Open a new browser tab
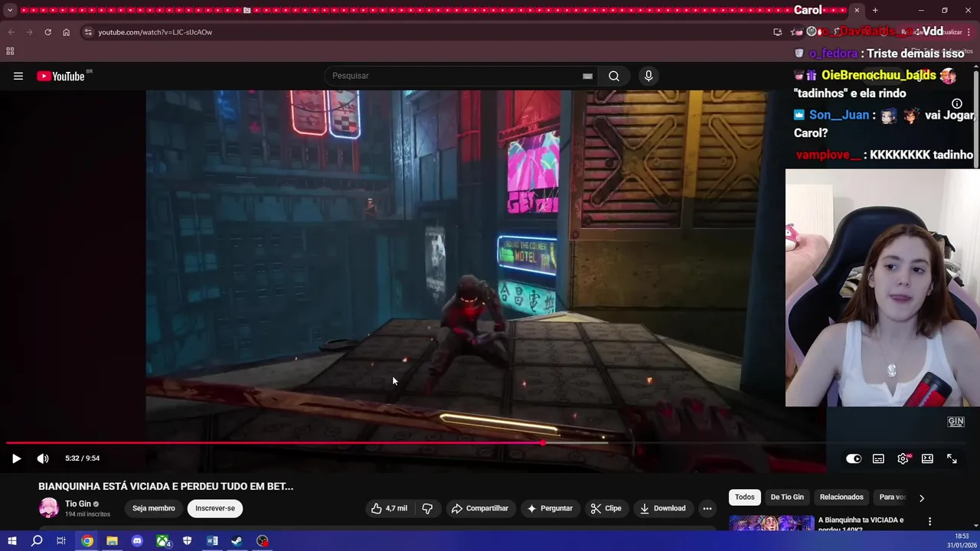Image resolution: width=980 pixels, height=551 pixels. [875, 10]
